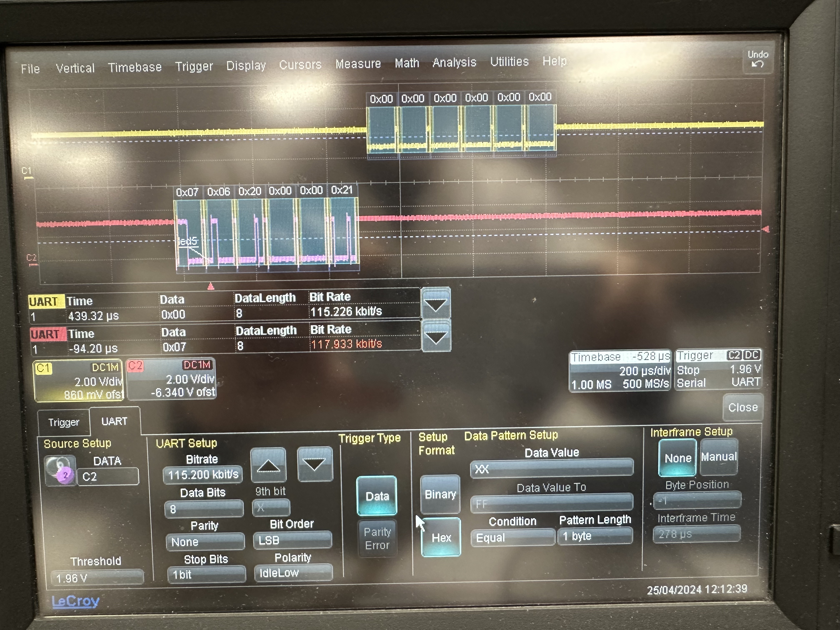Open the C1 channel descriptor box
Image resolution: width=840 pixels, height=630 pixels.
tap(79, 380)
